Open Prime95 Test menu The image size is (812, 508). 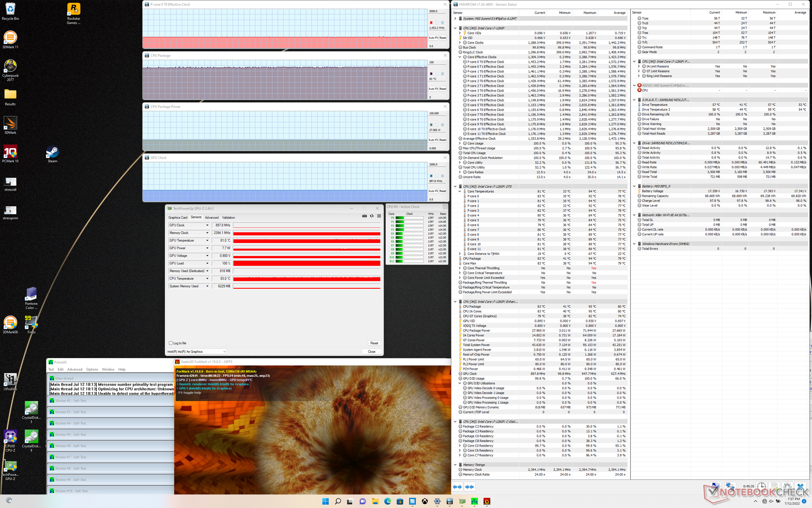(x=51, y=370)
